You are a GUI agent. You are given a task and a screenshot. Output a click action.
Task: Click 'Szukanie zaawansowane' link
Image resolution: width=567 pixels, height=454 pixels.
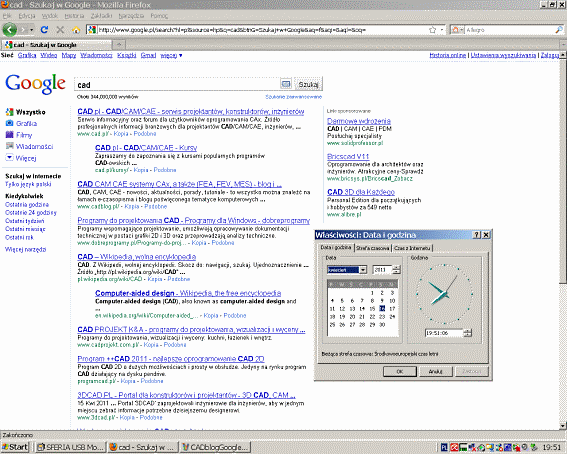[293, 97]
